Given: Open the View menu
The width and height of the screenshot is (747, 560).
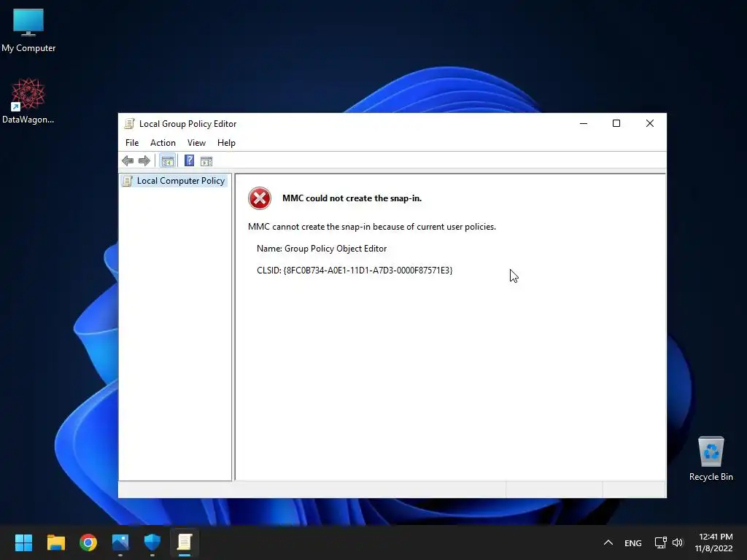Looking at the screenshot, I should pos(196,143).
